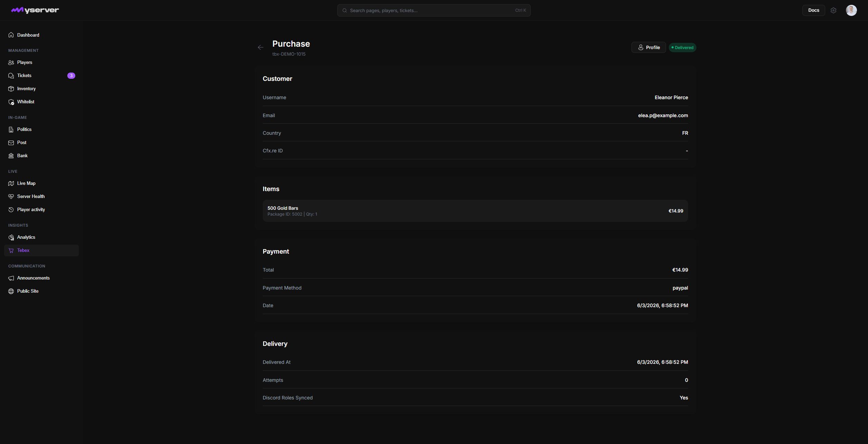The width and height of the screenshot is (868, 444).
Task: Focus the search pages input
Action: (x=434, y=10)
